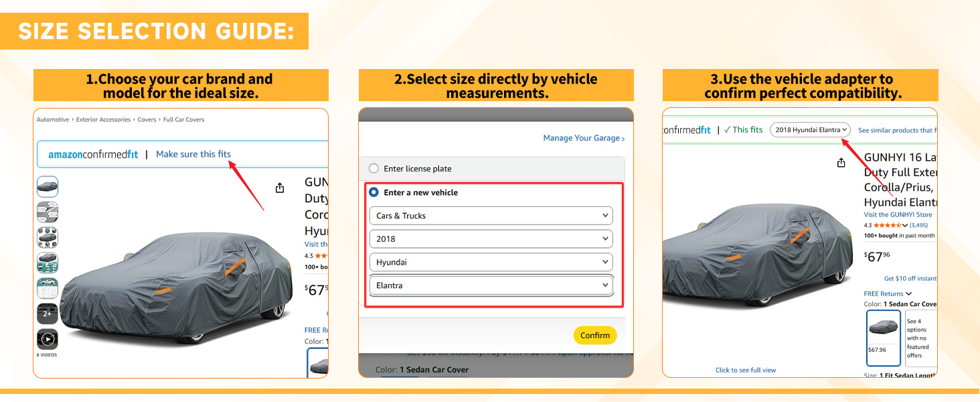Play the 8 Videos thumbnail
The image size is (980, 402).
[x=48, y=340]
